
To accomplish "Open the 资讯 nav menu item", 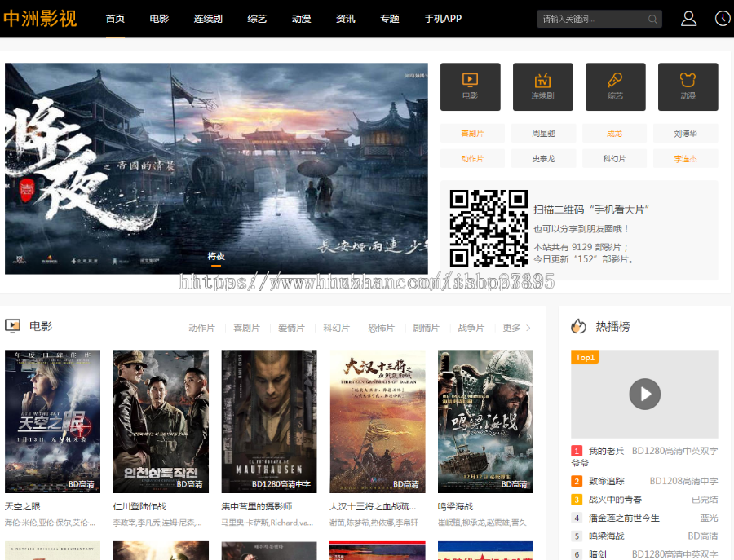I will [346, 19].
